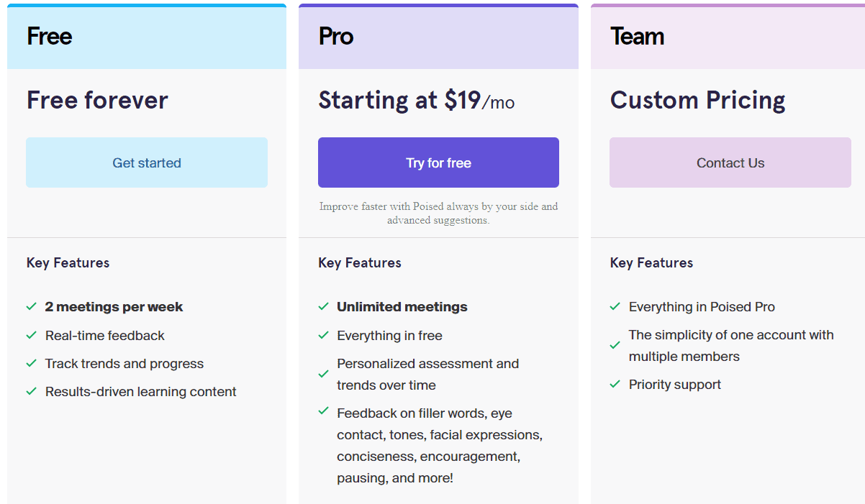Select the Free plan header
The width and height of the screenshot is (865, 504).
click(50, 37)
